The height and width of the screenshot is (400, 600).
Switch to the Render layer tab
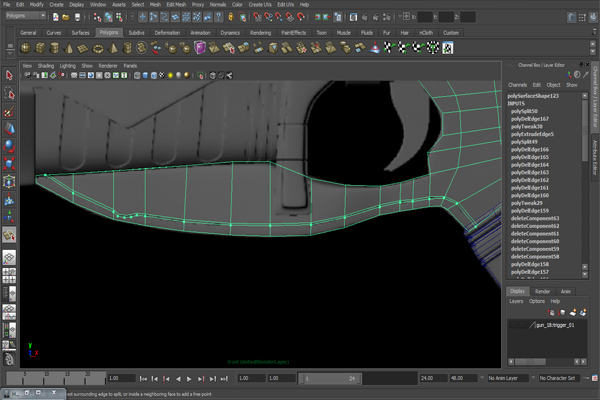542,291
